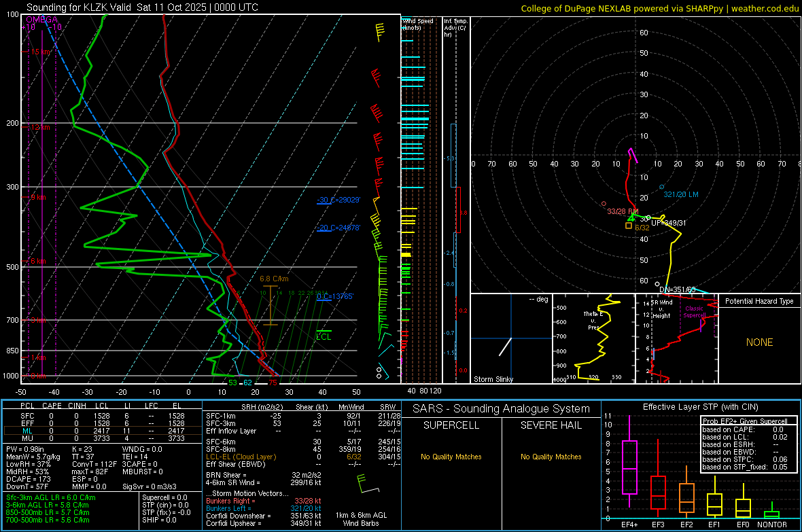
Task: Click the UP=349/31 hodograph label
Action: pos(669,223)
